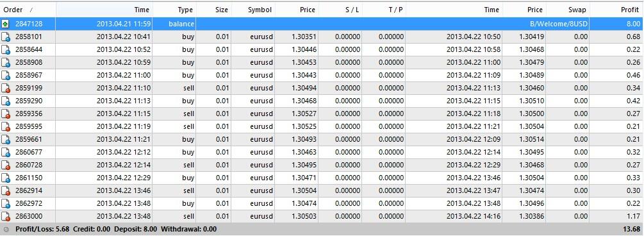Select the B/Welcome/8USD comment cell
Image resolution: width=644 pixels, height=236 pixels.
559,24
